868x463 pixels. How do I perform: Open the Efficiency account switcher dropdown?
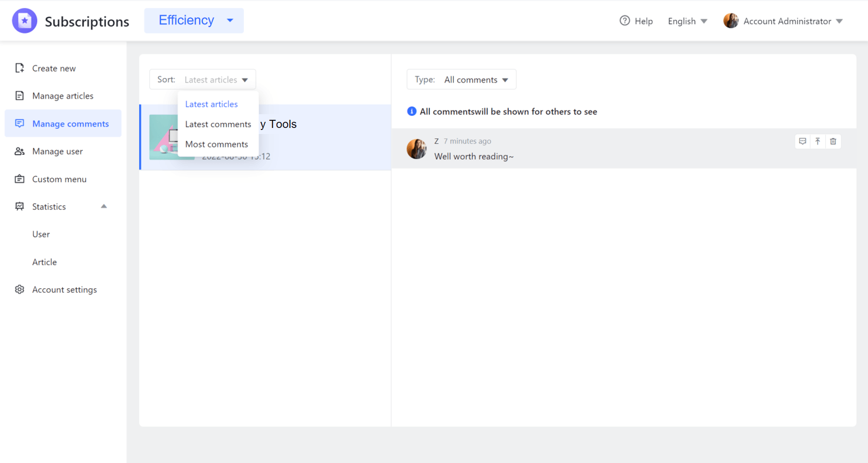tap(194, 20)
